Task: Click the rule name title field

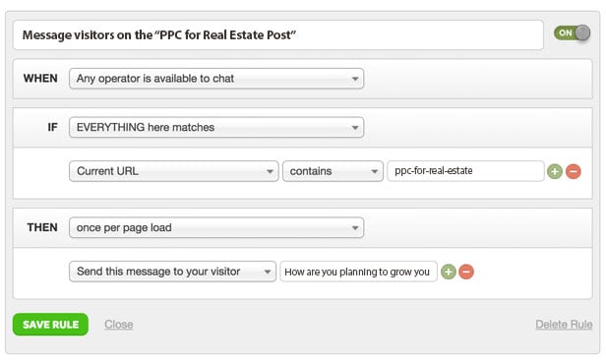Action: pyautogui.click(x=278, y=35)
